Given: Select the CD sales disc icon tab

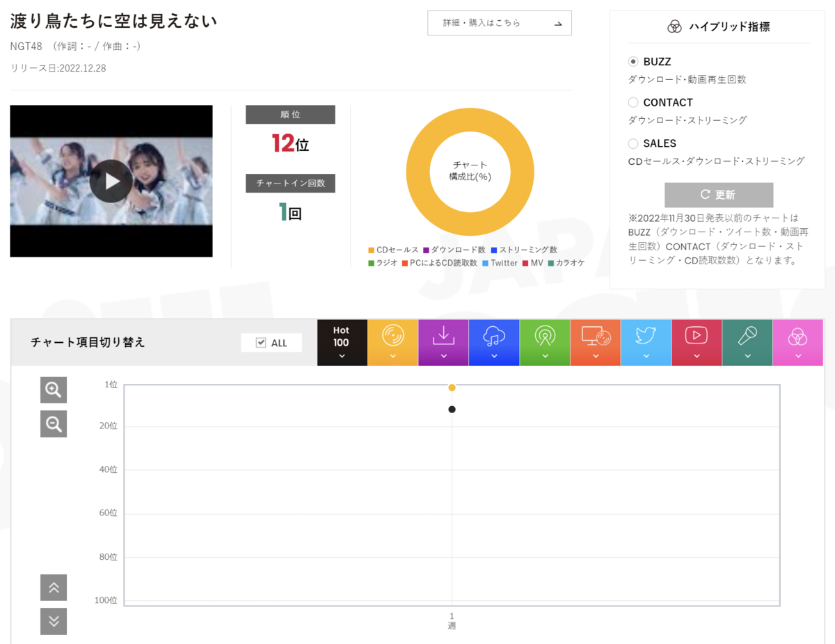Looking at the screenshot, I should [x=393, y=342].
